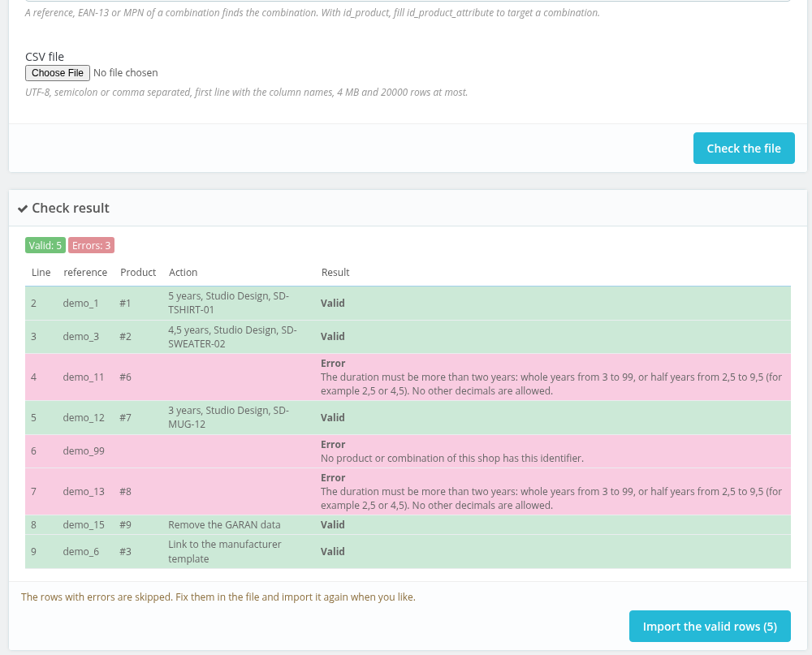
Task: Click the Choose File button
Action: (x=58, y=73)
